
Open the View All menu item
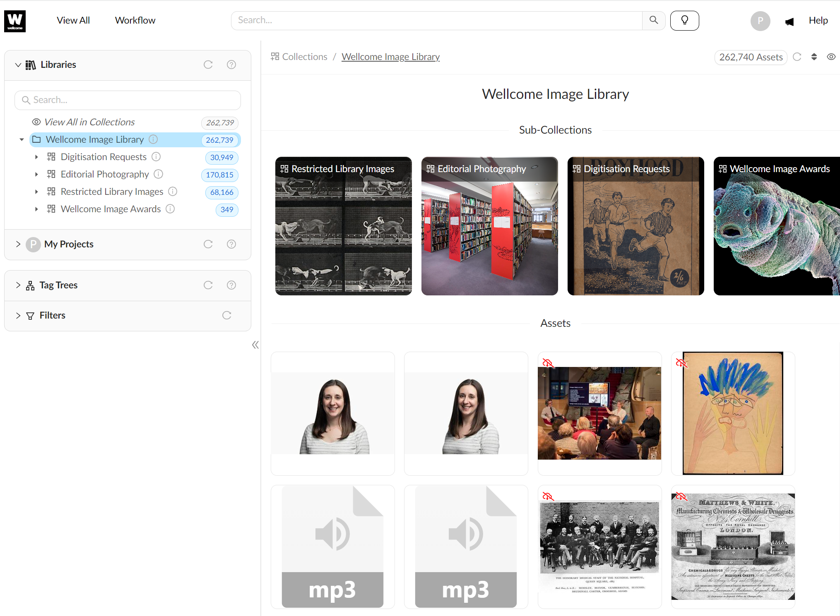point(73,20)
